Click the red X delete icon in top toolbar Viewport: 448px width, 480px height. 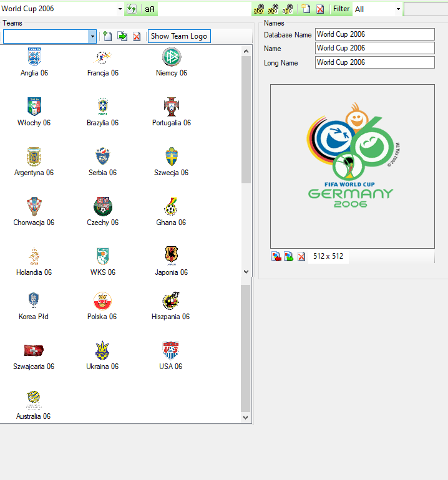point(320,9)
